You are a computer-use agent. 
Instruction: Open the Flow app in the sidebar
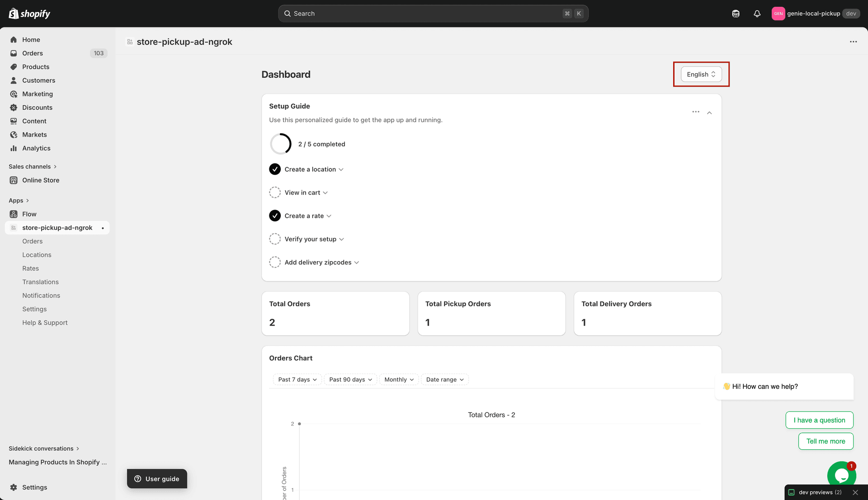[30, 214]
